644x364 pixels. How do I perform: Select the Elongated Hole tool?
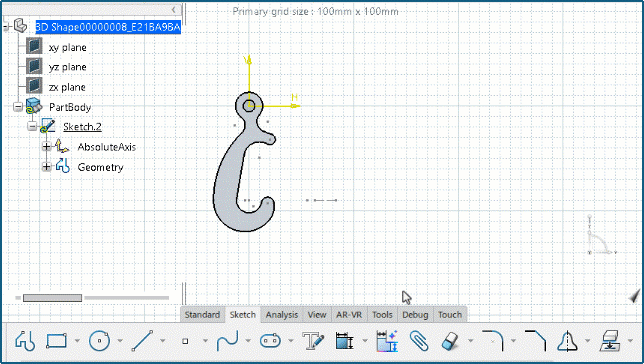pos(270,341)
